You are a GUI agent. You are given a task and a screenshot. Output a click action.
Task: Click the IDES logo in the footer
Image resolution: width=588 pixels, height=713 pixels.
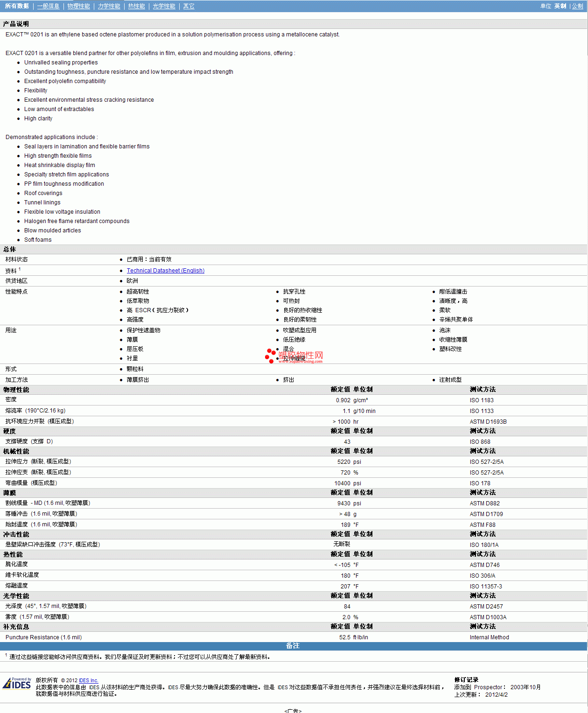pos(17,684)
